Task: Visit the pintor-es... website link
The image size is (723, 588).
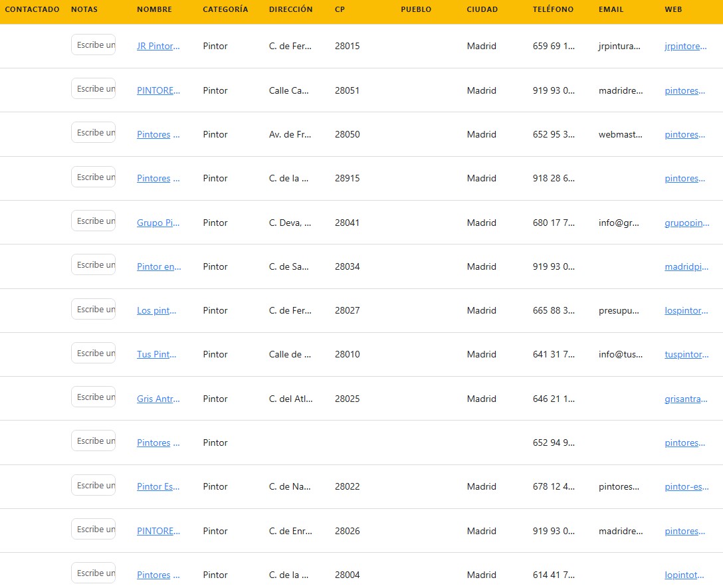Action: point(686,486)
